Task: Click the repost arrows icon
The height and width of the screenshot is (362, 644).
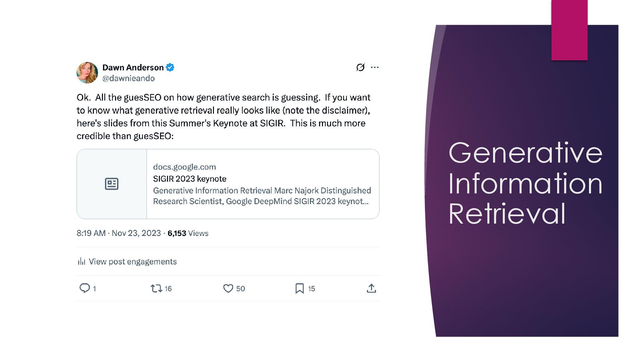Action: click(x=156, y=288)
